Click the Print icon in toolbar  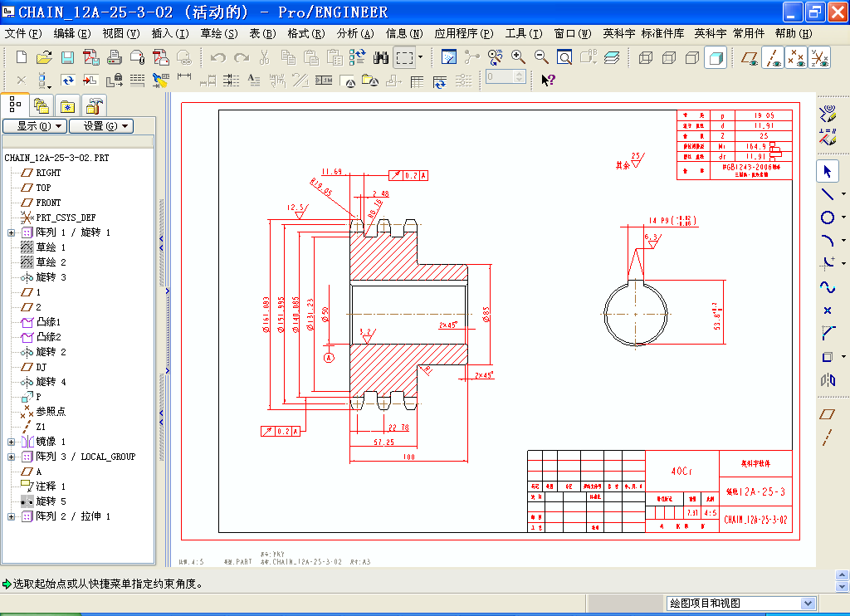coord(115,57)
